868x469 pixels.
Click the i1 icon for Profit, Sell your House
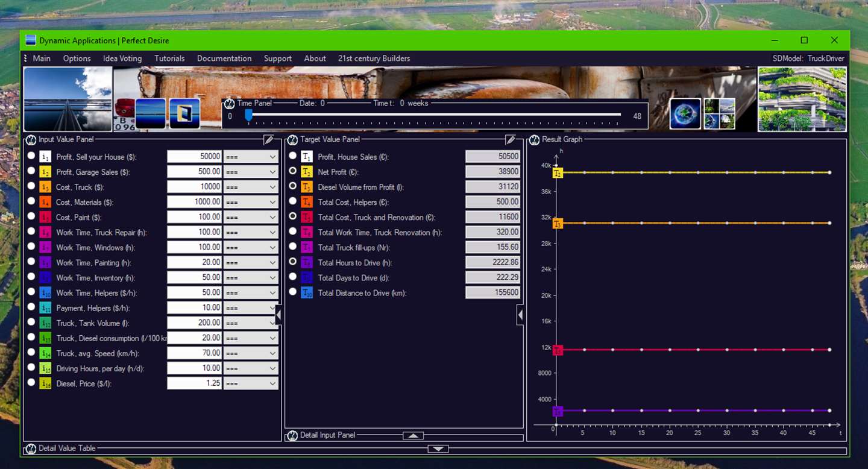[45, 157]
